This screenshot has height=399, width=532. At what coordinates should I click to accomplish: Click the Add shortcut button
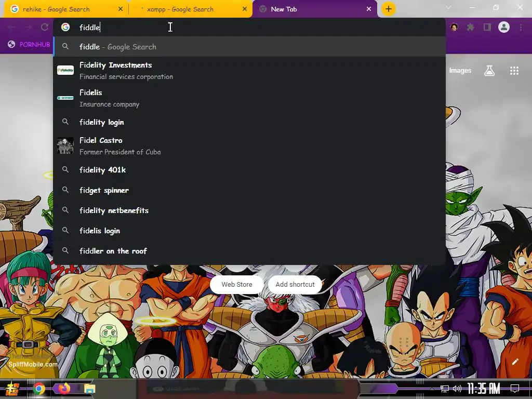[x=295, y=284]
